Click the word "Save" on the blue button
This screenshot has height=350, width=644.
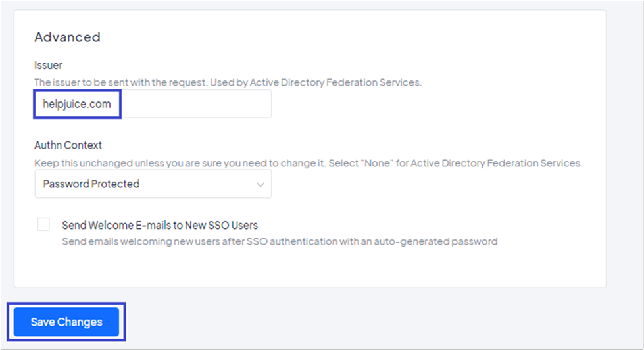coord(42,322)
